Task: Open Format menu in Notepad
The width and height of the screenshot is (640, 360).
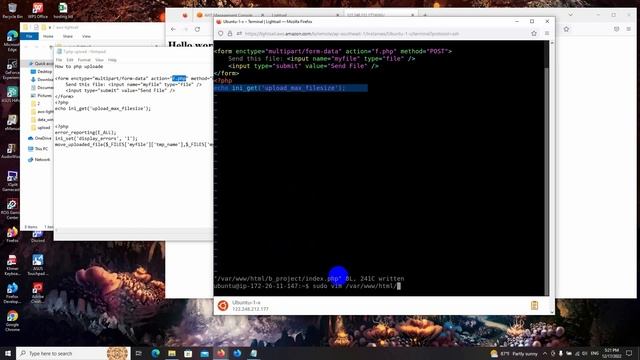Action: coord(84,60)
